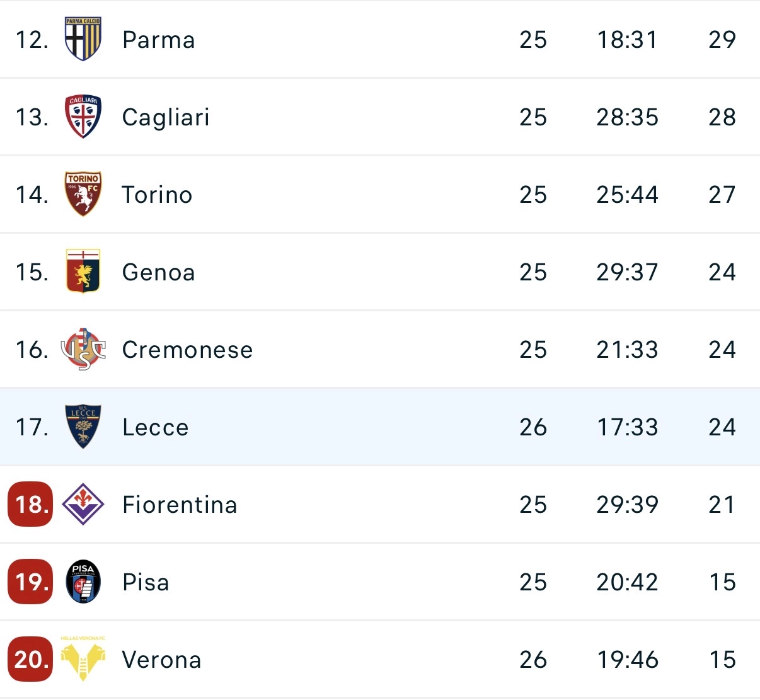Click the Cagliari club crest
The image size is (760, 700).
point(83,117)
